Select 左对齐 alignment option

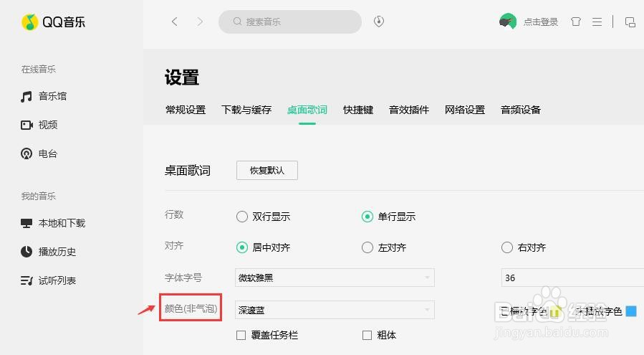[x=367, y=247]
